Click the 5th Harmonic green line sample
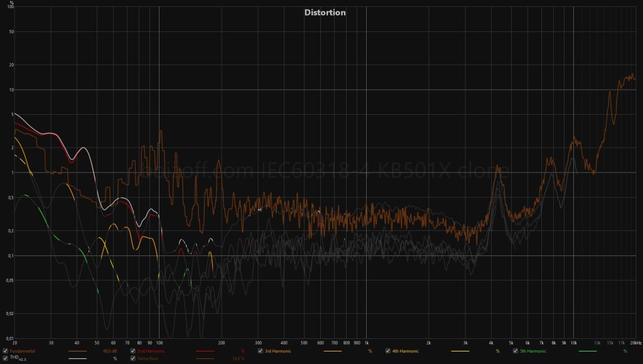Screen dimensions: 643x364 [588, 351]
